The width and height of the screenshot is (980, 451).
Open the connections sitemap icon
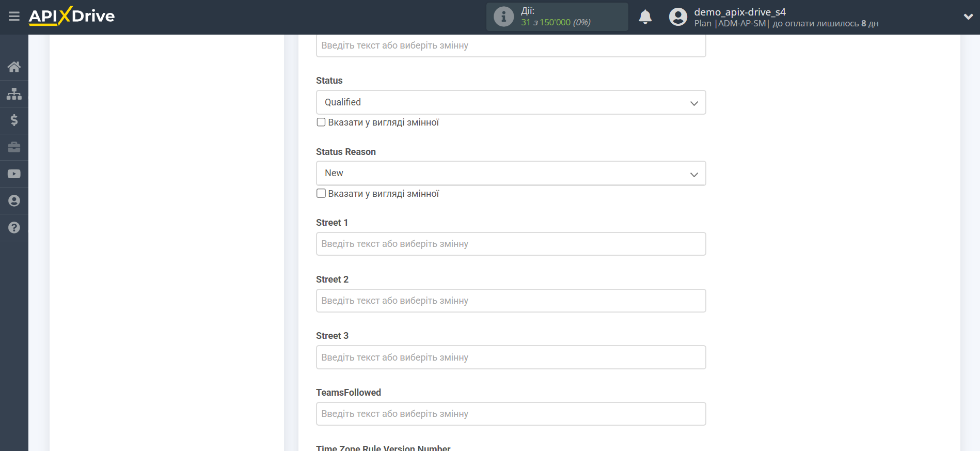14,94
